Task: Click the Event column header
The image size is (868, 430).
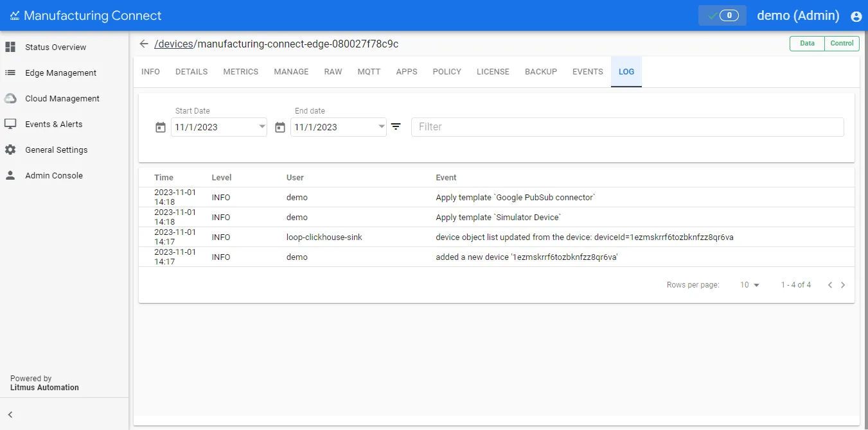Action: (x=446, y=178)
